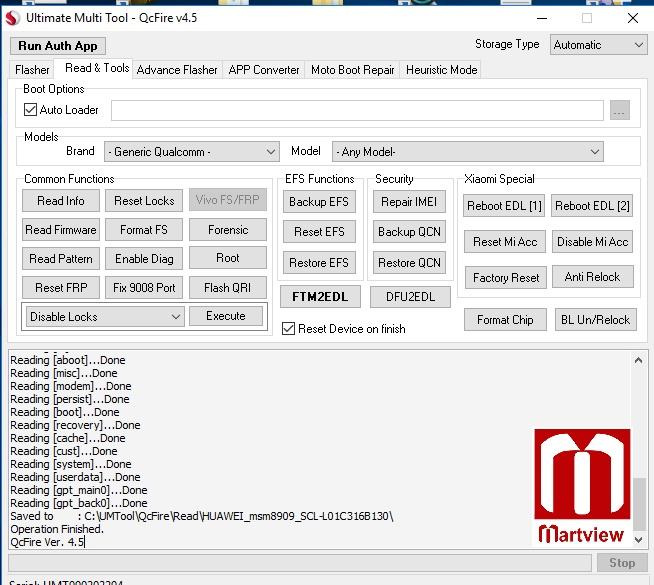The width and height of the screenshot is (654, 585).
Task: Click 'Reading [userdata]...Done' log line
Action: (75, 477)
